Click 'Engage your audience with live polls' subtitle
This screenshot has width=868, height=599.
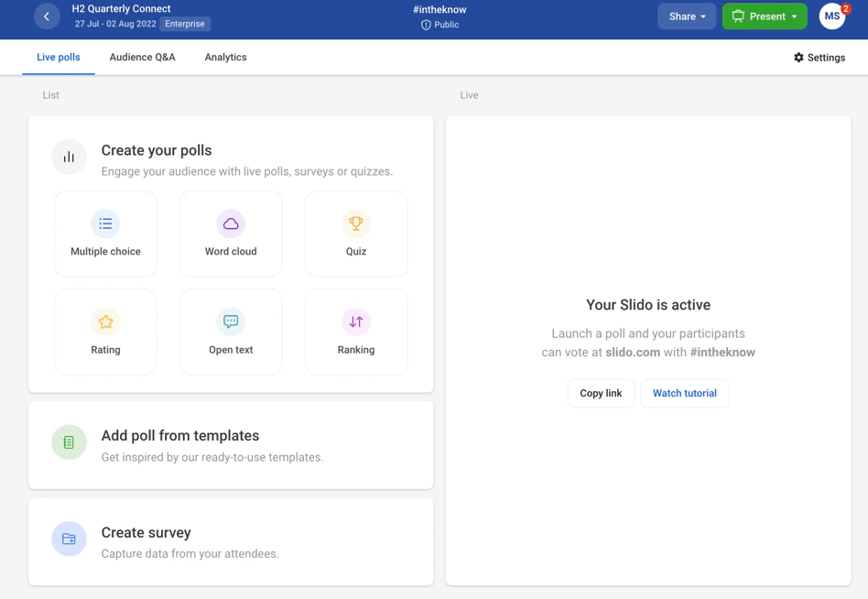[247, 171]
